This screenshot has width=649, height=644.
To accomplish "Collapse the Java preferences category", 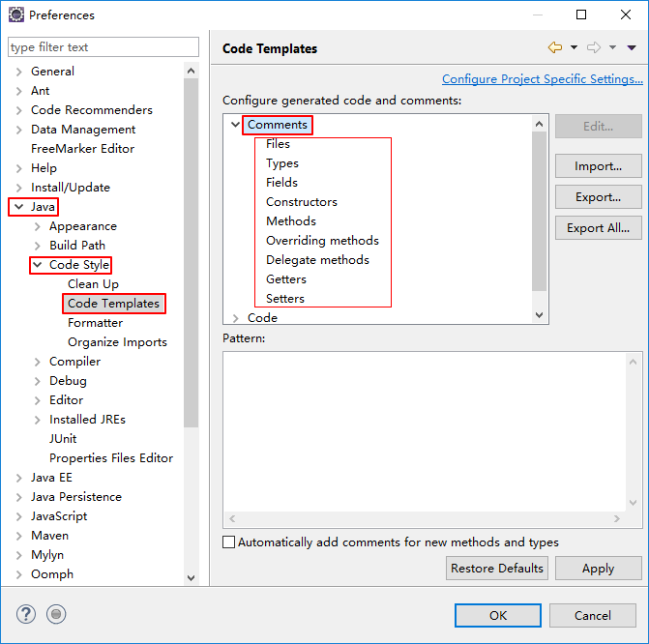I will tap(19, 207).
